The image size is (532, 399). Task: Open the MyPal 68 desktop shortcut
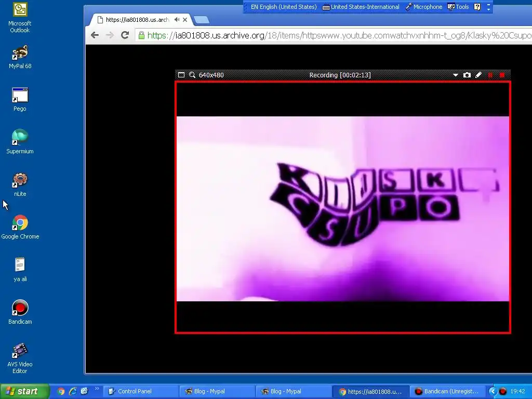20,57
